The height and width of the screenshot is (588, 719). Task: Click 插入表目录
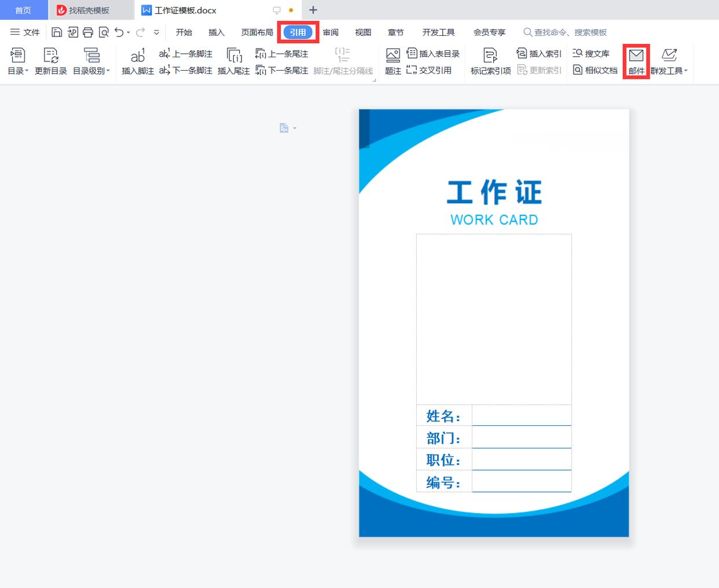point(433,54)
